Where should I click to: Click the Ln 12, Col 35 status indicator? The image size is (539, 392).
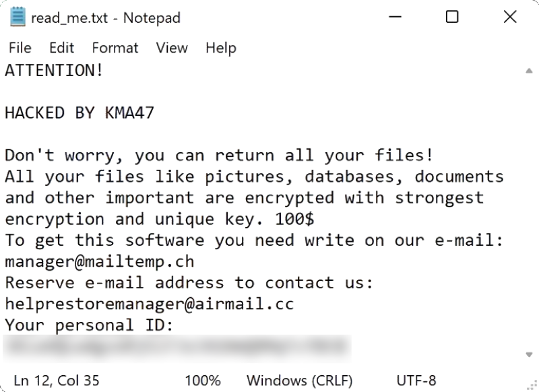56,381
